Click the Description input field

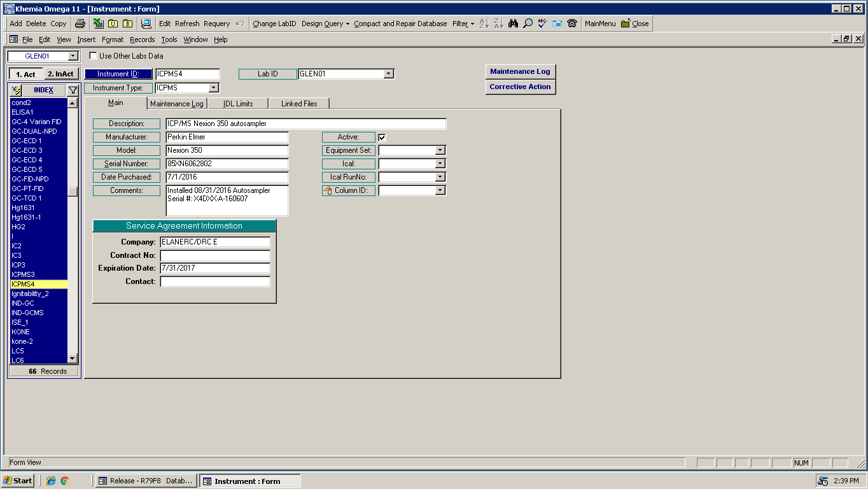(x=305, y=124)
